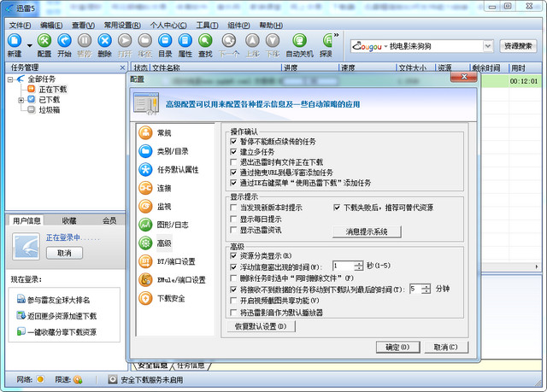Expand the 已下载 tree node

click(21, 100)
